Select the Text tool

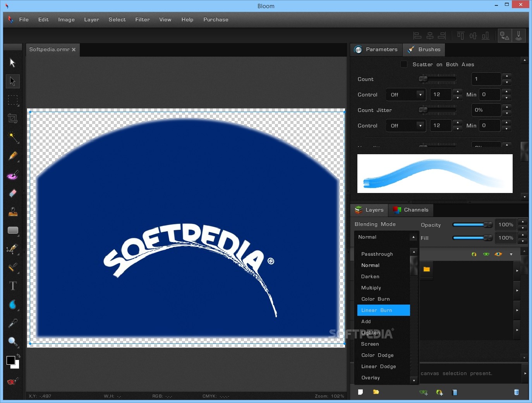point(12,286)
